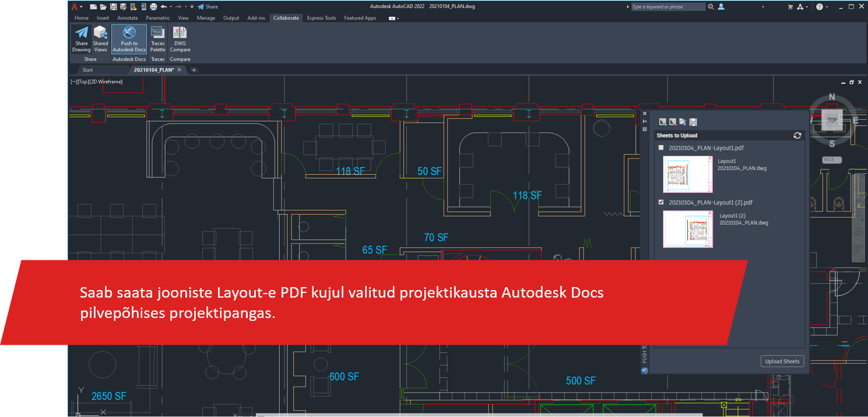Click the Share link in title bar

point(208,7)
